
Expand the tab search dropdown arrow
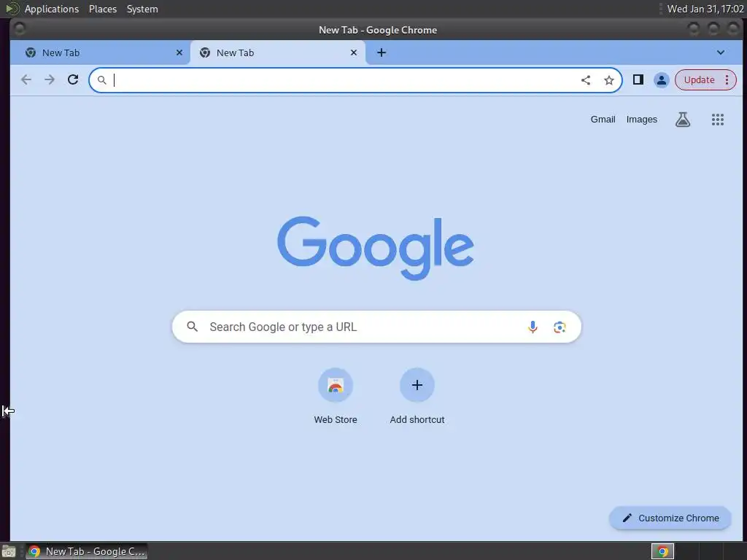click(720, 52)
